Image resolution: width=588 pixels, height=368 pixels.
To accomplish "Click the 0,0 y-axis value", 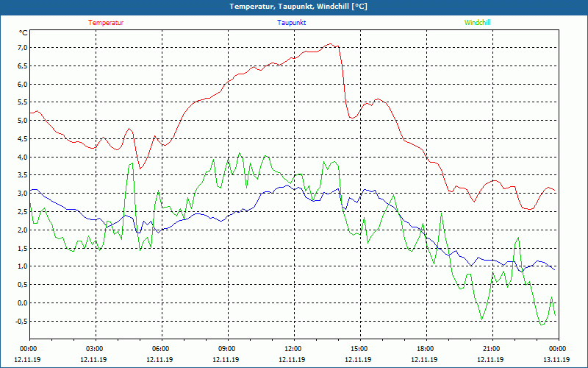I will pyautogui.click(x=22, y=303).
